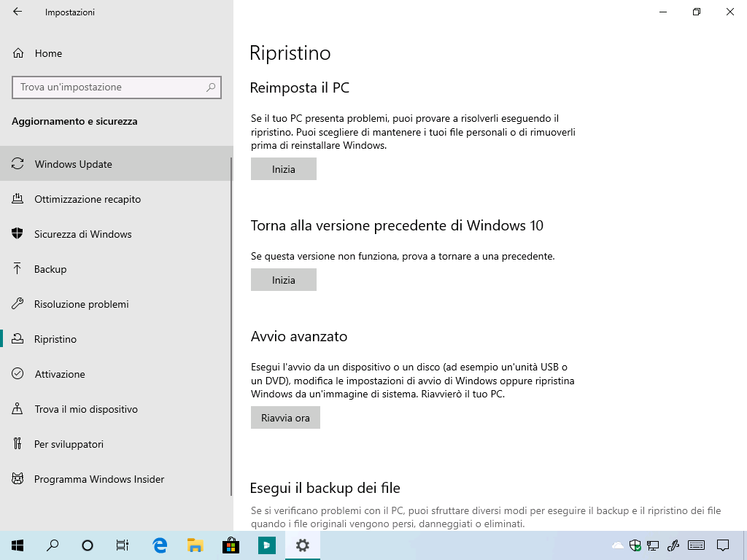Image resolution: width=747 pixels, height=560 pixels.
Task: Click the Windows Update sync icon
Action: click(x=18, y=164)
